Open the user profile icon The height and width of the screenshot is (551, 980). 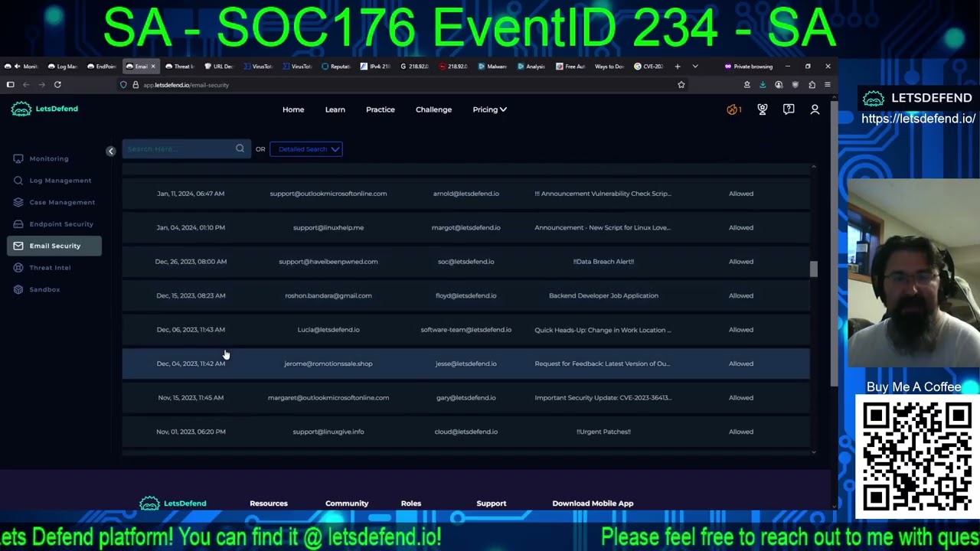point(815,109)
